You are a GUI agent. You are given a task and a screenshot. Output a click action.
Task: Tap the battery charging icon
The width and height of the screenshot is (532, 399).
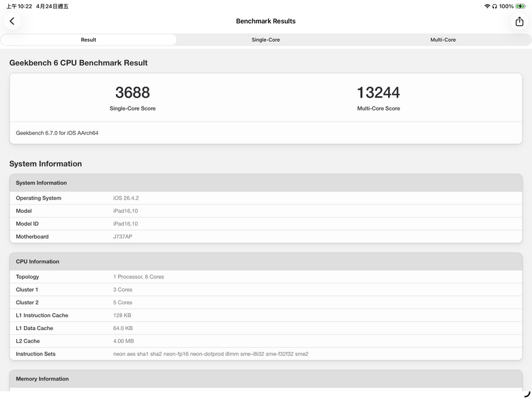520,6
